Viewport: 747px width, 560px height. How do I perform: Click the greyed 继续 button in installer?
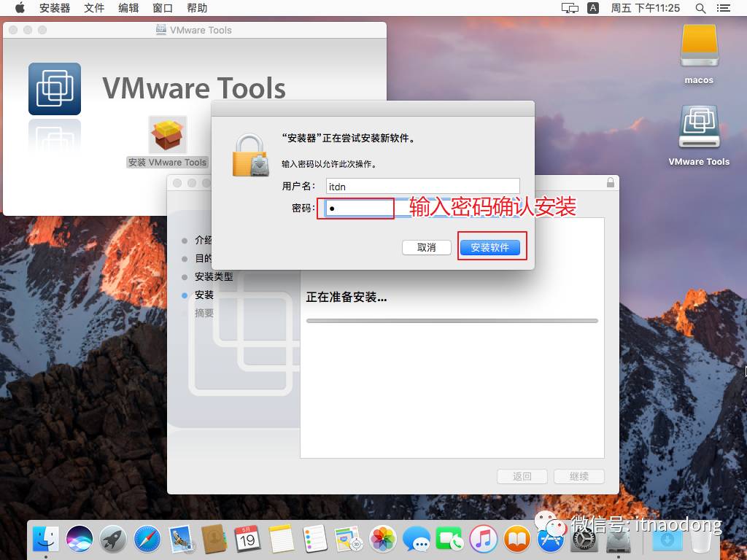pyautogui.click(x=578, y=476)
